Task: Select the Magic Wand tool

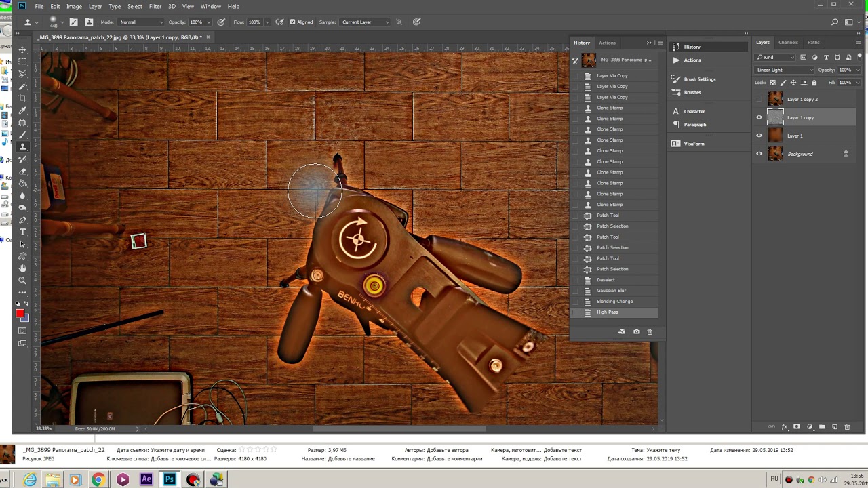Action: coord(22,86)
